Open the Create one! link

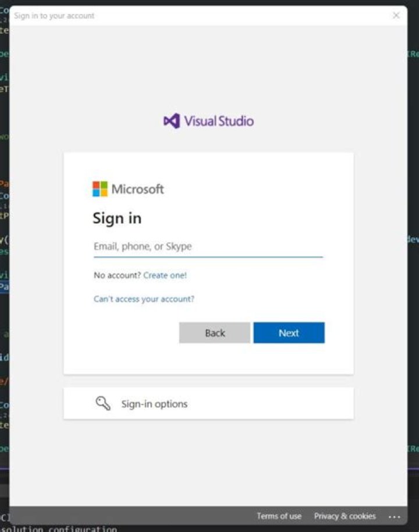tap(165, 275)
